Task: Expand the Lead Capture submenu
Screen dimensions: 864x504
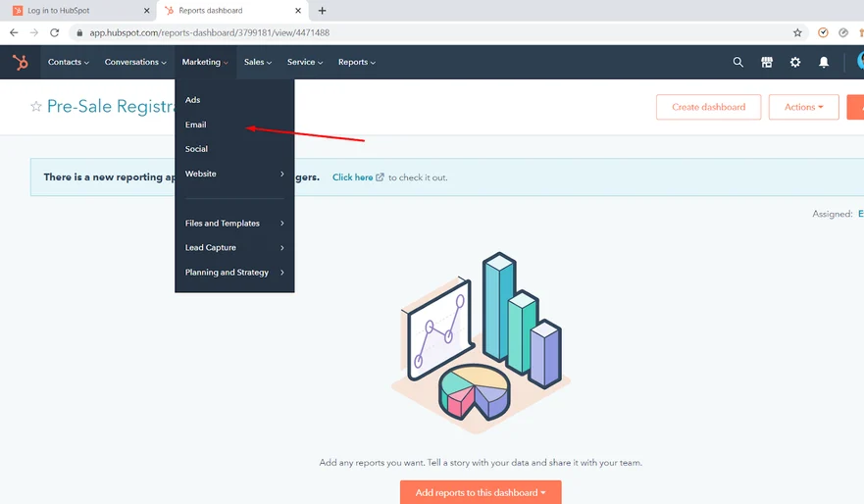Action: click(234, 247)
